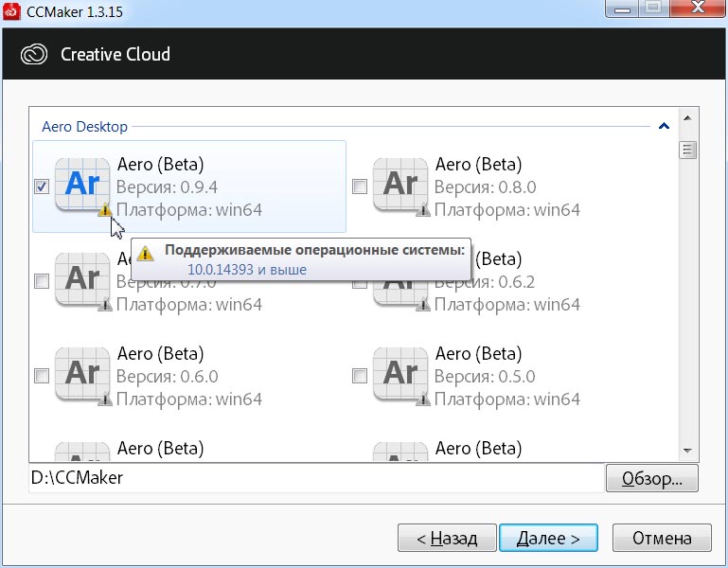This screenshot has height=568, width=728.
Task: Click the scrollbar down arrow
Action: coord(687,451)
